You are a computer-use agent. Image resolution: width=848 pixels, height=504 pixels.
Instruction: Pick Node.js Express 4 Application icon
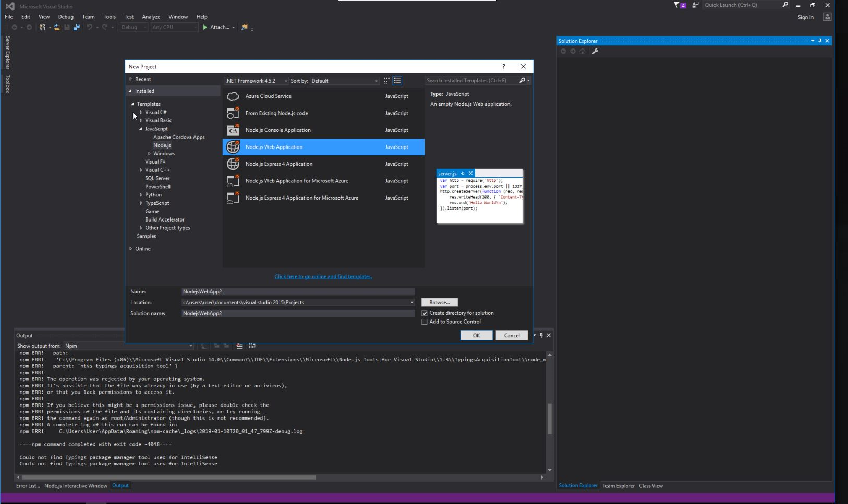point(233,164)
